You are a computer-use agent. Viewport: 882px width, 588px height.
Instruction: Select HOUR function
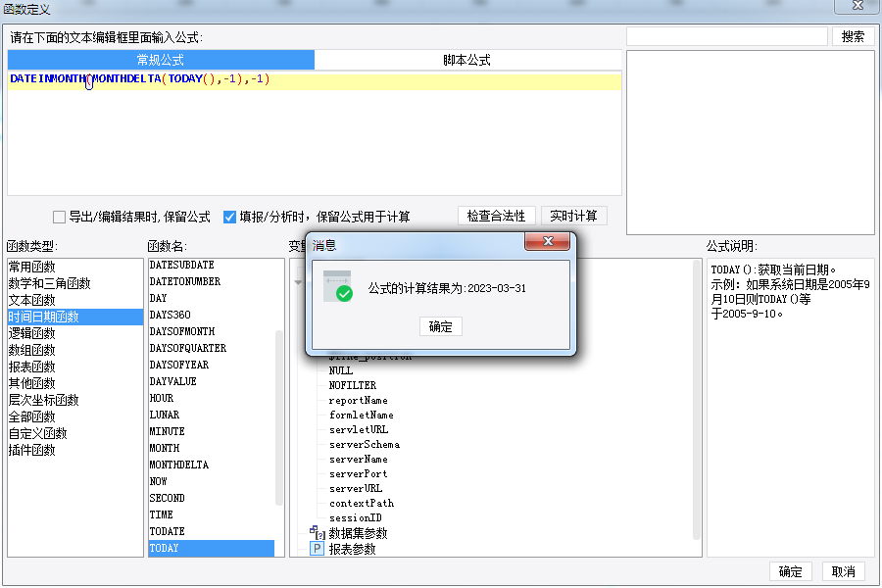(x=212, y=398)
